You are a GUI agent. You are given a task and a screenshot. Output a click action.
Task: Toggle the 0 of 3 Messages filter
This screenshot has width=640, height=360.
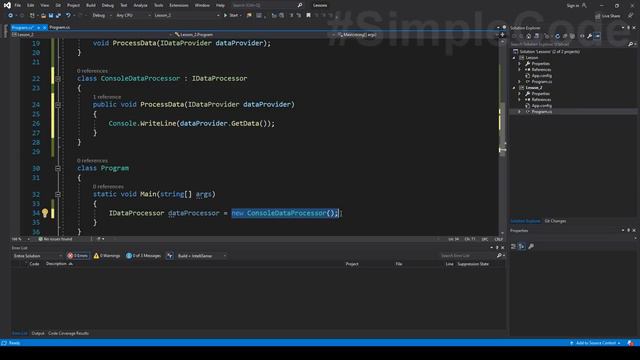[143, 256]
